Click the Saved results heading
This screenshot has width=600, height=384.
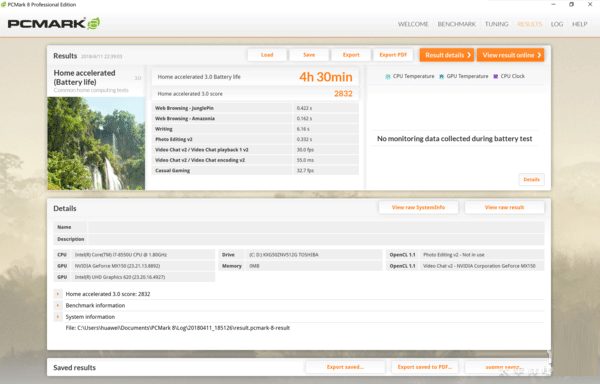(75, 368)
